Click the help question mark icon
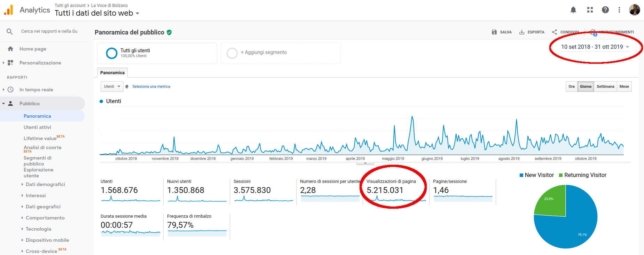The image size is (644, 255). 605,10
